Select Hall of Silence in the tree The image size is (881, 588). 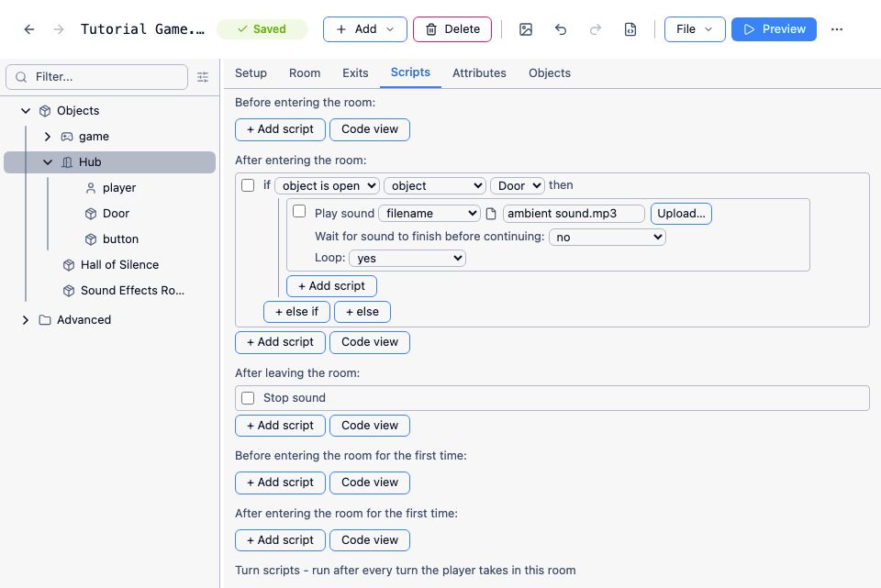tap(119, 265)
